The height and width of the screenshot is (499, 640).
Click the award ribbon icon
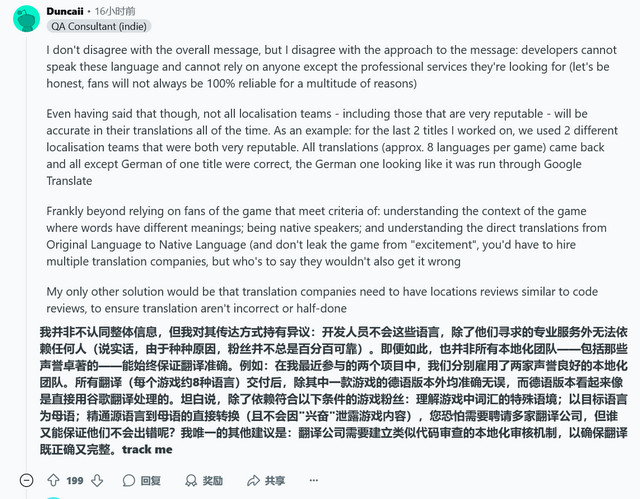pyautogui.click(x=191, y=480)
